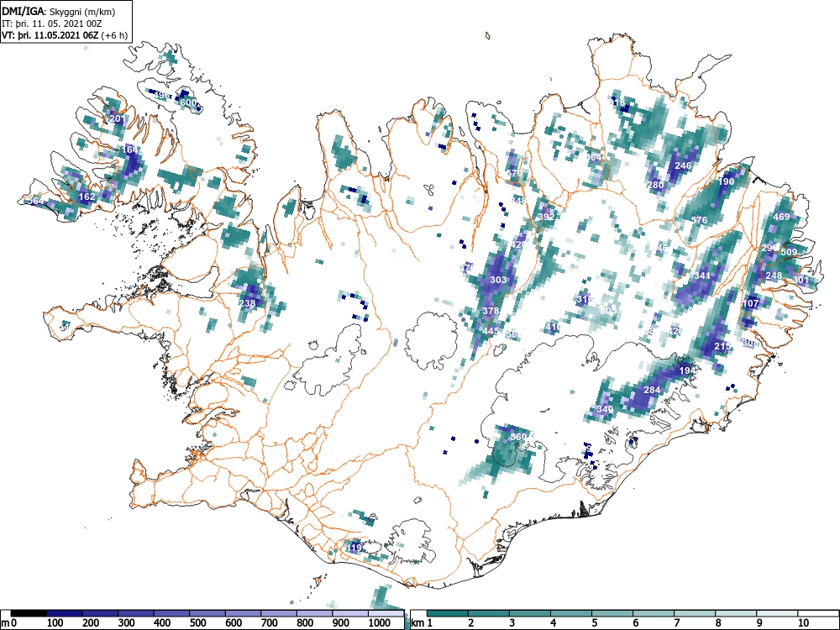Viewport: 840px width, 630px height.
Task: Click visibility value 201 in Westfjords
Action: click(x=118, y=118)
